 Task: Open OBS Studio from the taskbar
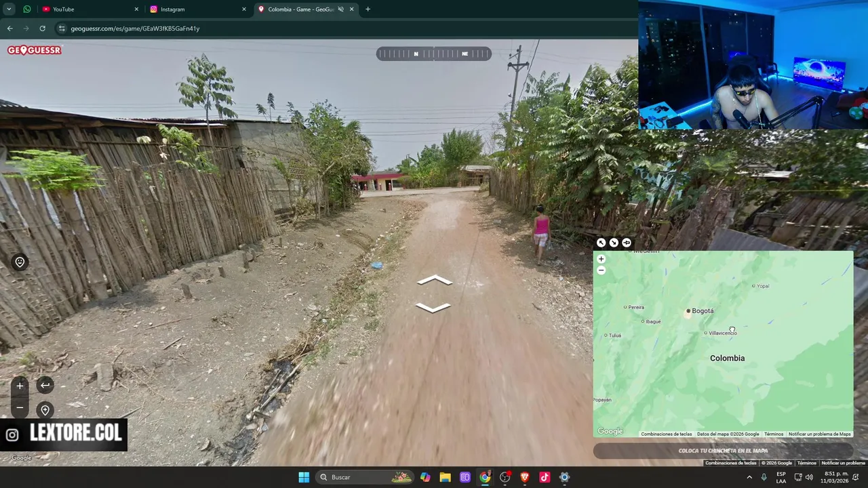(x=505, y=477)
